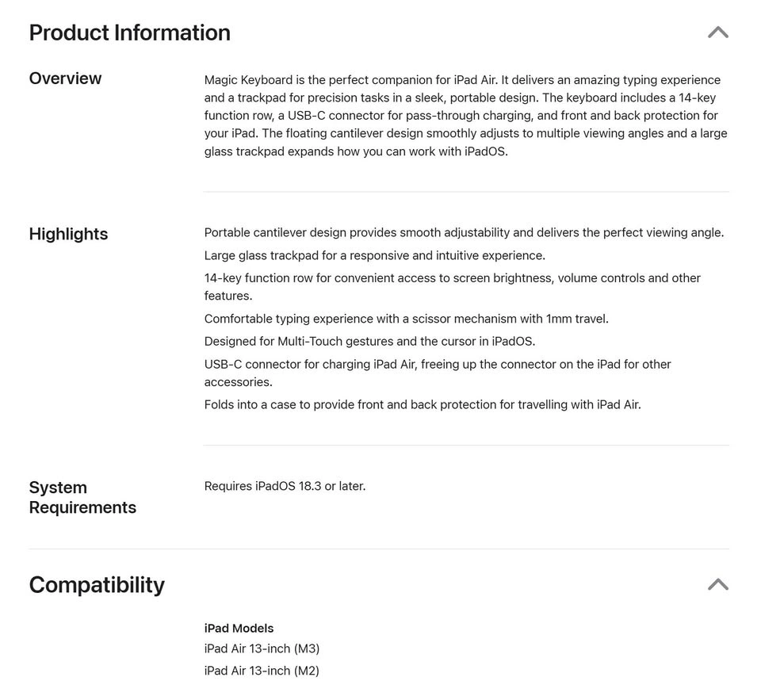This screenshot has width=761, height=700.
Task: Select the Highlights section label
Action: (68, 234)
